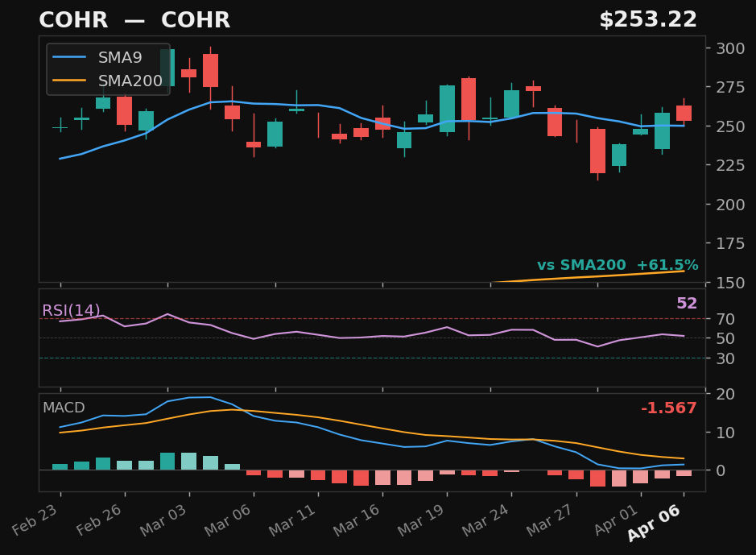This screenshot has height=555, width=756.
Task: Click the MACD 0 axis label
Action: [x=721, y=470]
